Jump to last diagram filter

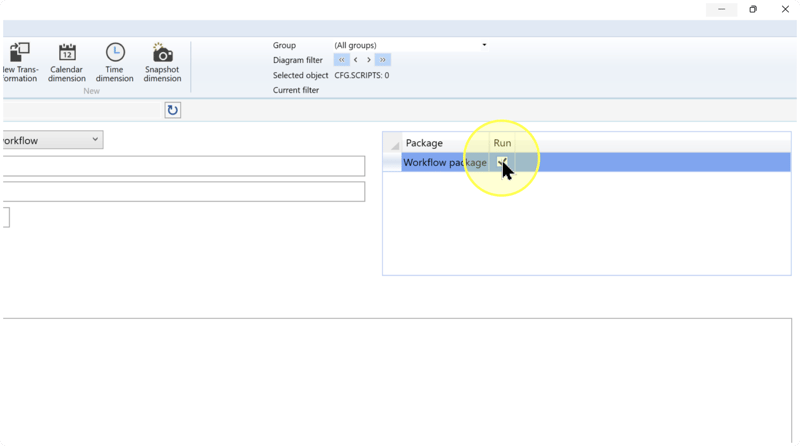pos(383,60)
